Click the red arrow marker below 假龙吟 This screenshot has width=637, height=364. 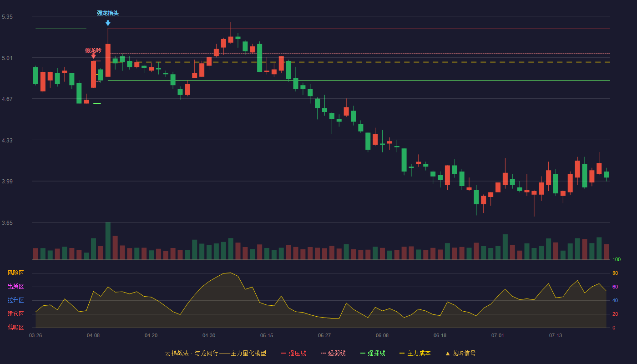point(93,56)
